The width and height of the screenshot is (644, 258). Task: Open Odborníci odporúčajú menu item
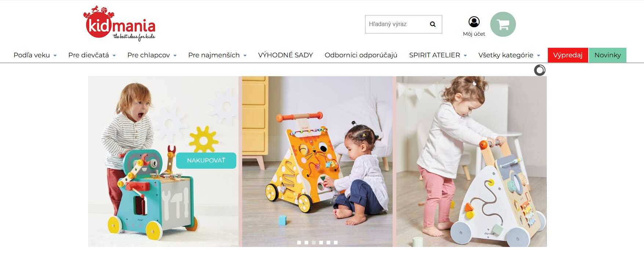pos(361,55)
